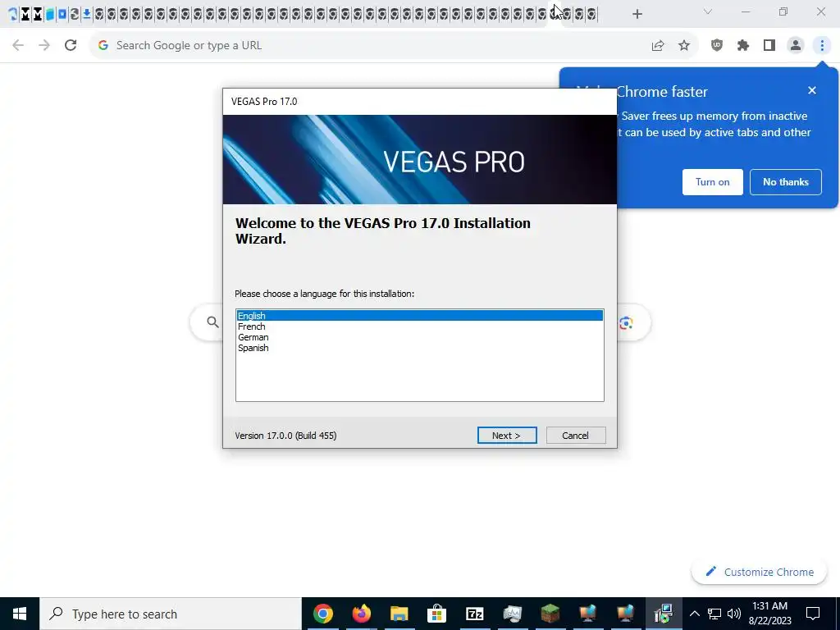Launch Minecraft from the taskbar
This screenshot has height=630, width=840.
[x=550, y=614]
